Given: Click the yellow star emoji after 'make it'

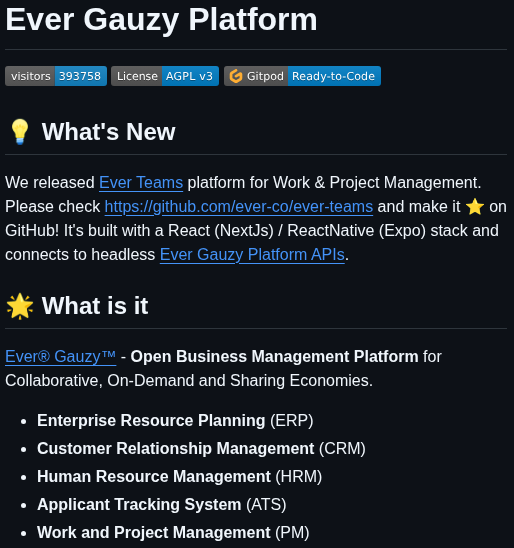Looking at the screenshot, I should pyautogui.click(x=475, y=207).
